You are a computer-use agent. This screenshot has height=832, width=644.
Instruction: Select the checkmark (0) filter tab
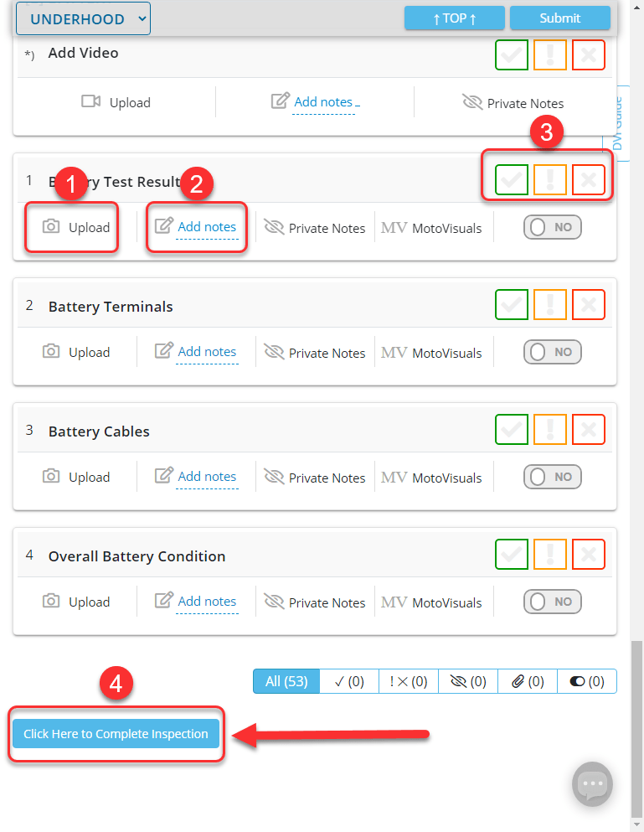pyautogui.click(x=349, y=681)
